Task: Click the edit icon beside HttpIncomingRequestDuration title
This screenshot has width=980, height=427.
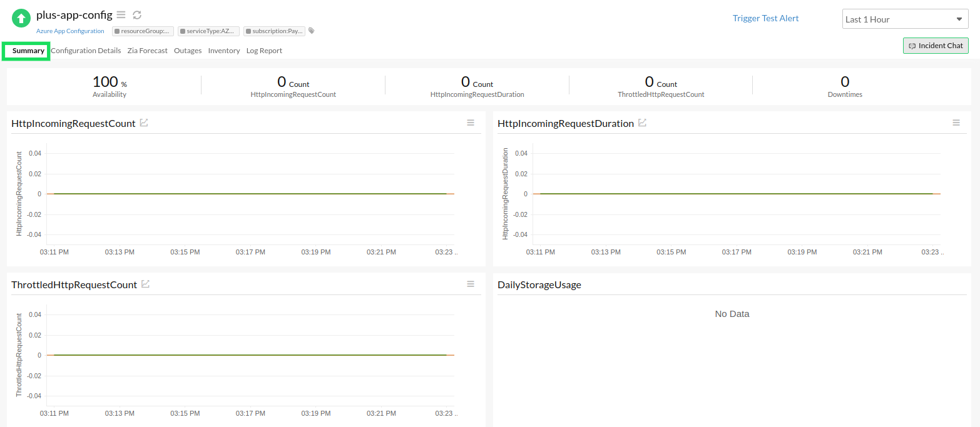Action: 642,123
